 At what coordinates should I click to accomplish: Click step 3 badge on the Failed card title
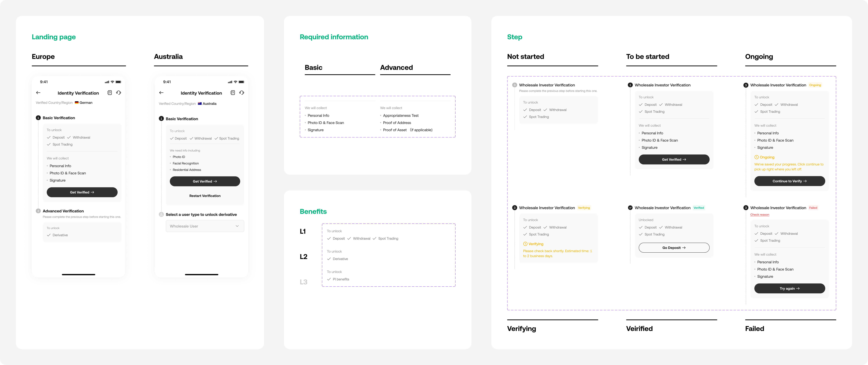click(746, 208)
